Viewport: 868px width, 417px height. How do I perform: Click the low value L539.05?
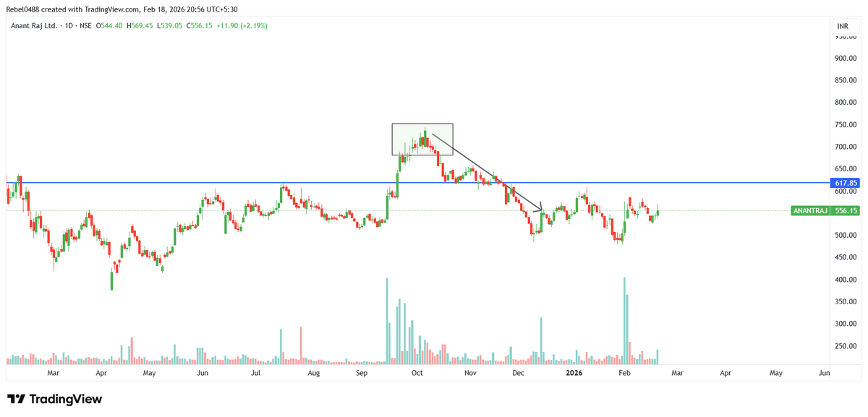pyautogui.click(x=171, y=26)
